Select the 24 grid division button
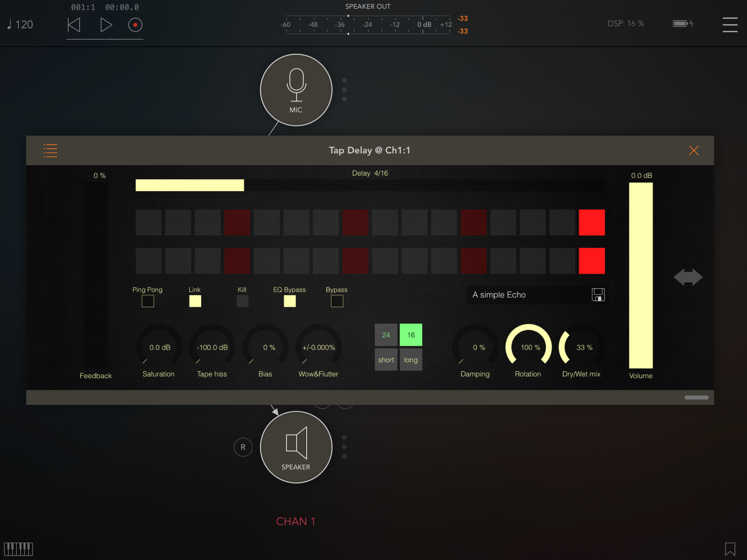 (386, 335)
